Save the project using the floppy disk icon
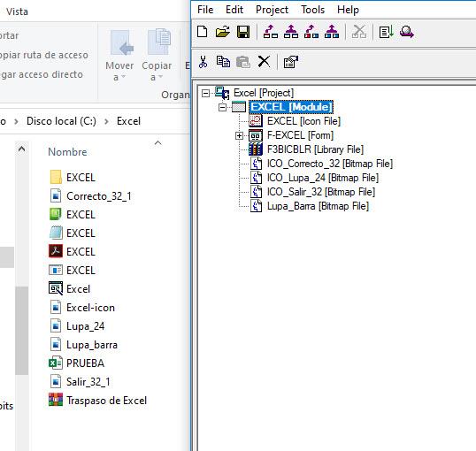The height and width of the screenshot is (451, 476). click(x=243, y=32)
